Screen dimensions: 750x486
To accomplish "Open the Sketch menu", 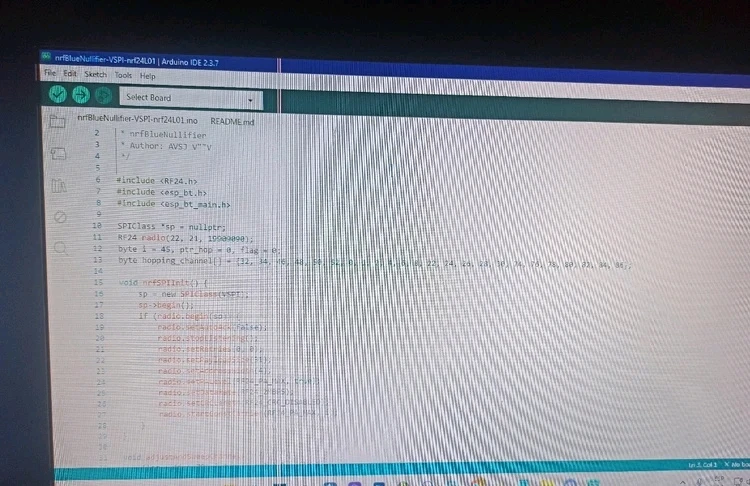I will [x=95, y=75].
